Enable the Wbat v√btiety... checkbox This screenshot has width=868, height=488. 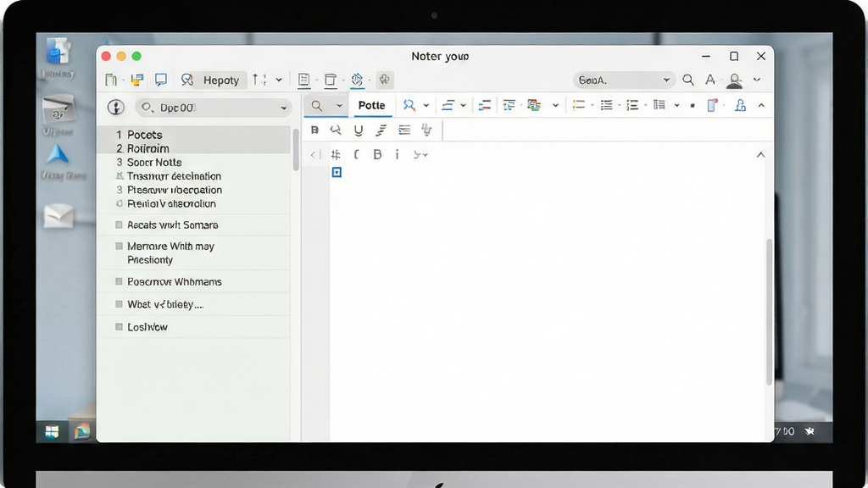pyautogui.click(x=119, y=304)
